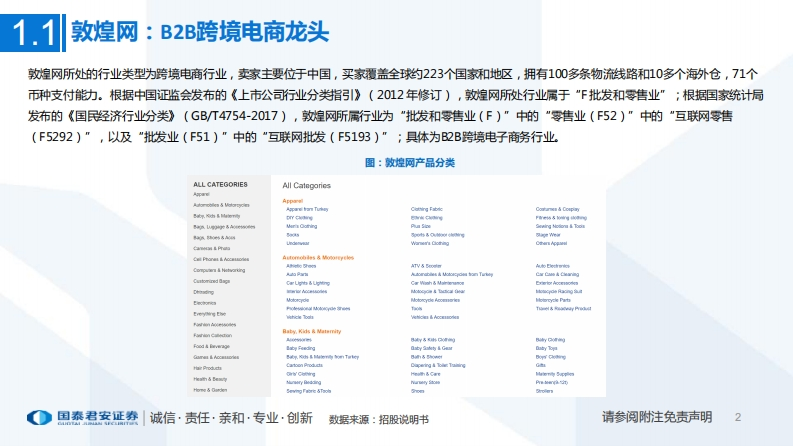Open Games & Accessories category

(216, 357)
